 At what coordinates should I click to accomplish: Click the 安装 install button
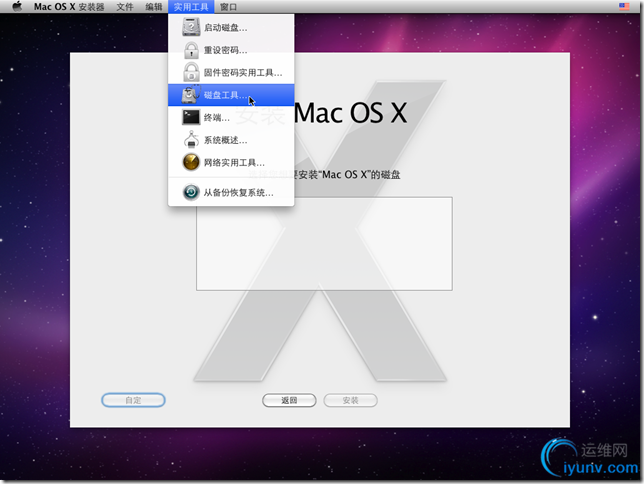350,400
